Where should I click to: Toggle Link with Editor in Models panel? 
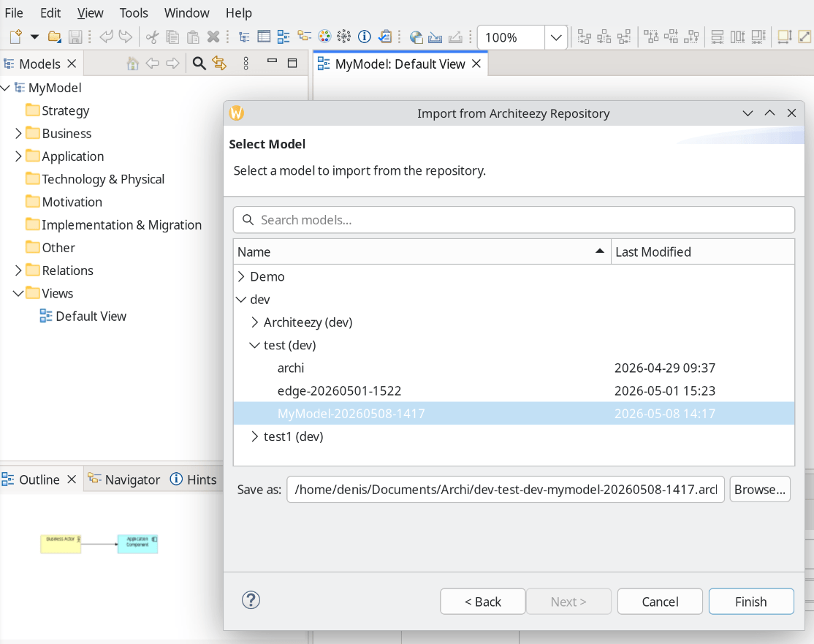point(219,64)
